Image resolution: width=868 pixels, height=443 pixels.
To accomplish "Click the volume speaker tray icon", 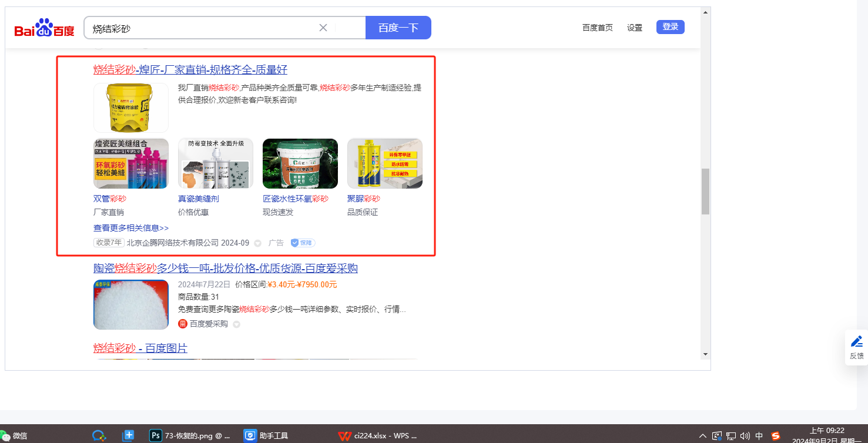I will (745, 436).
